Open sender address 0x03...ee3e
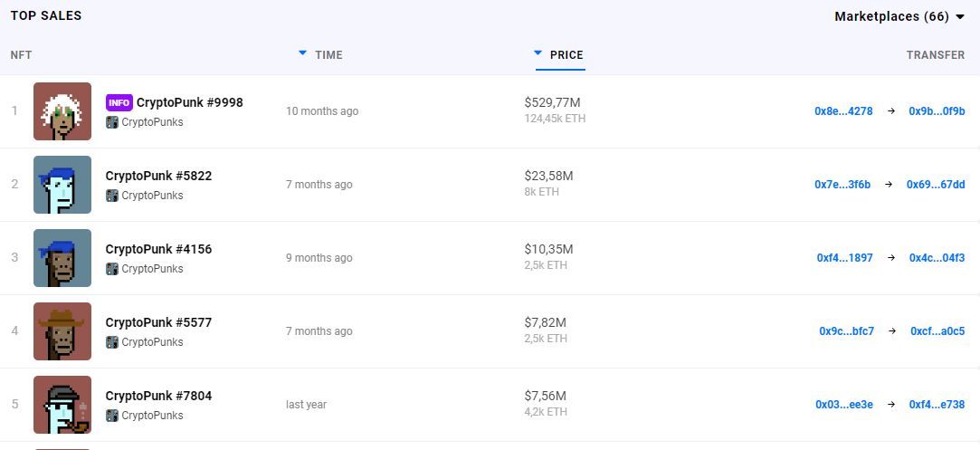 [x=844, y=405]
